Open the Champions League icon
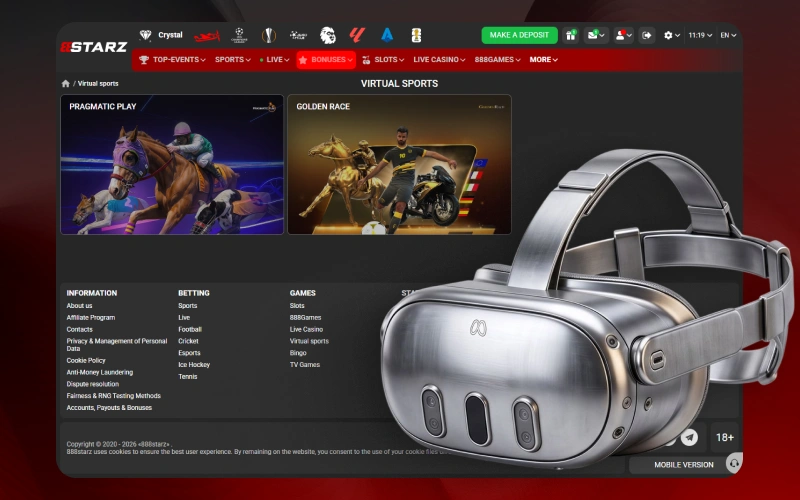Image resolution: width=800 pixels, height=500 pixels. pos(239,35)
